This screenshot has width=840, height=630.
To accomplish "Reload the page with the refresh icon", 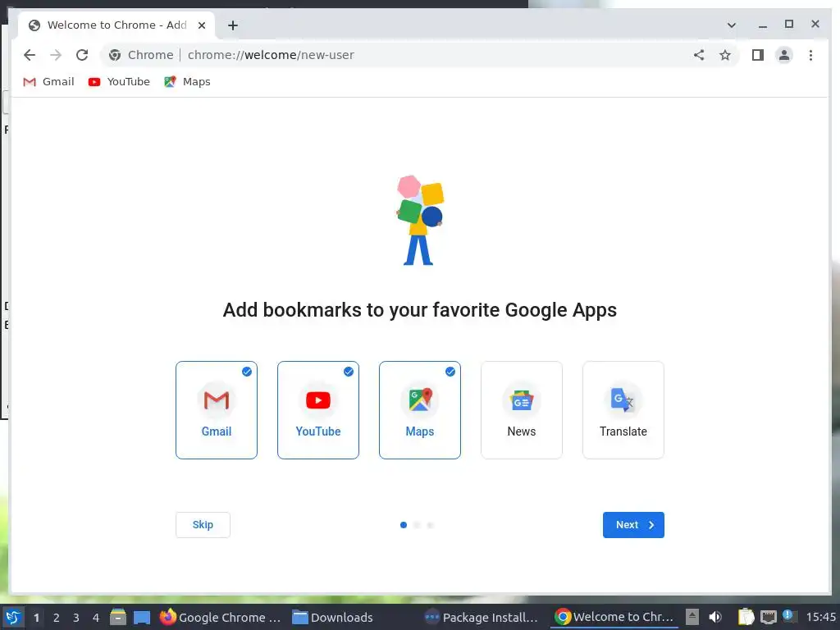I will [82, 55].
